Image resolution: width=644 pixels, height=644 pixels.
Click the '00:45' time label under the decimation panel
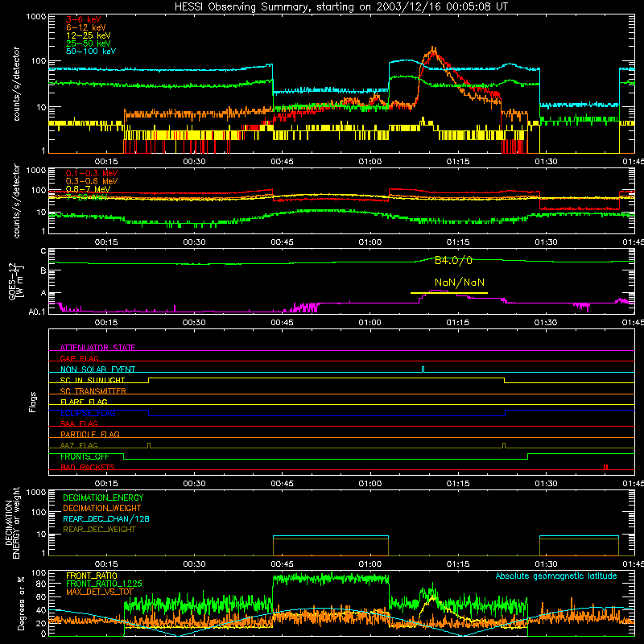tap(283, 563)
